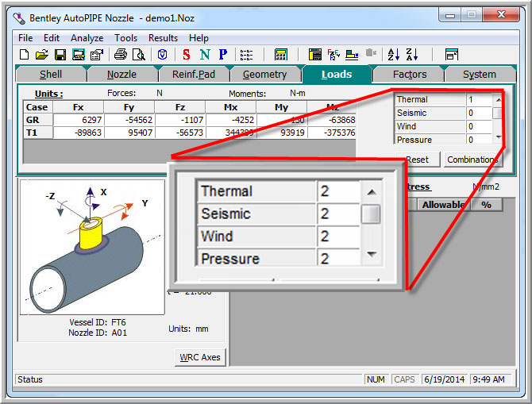
Task: Open the properties checklist icon
Action: coord(97,54)
